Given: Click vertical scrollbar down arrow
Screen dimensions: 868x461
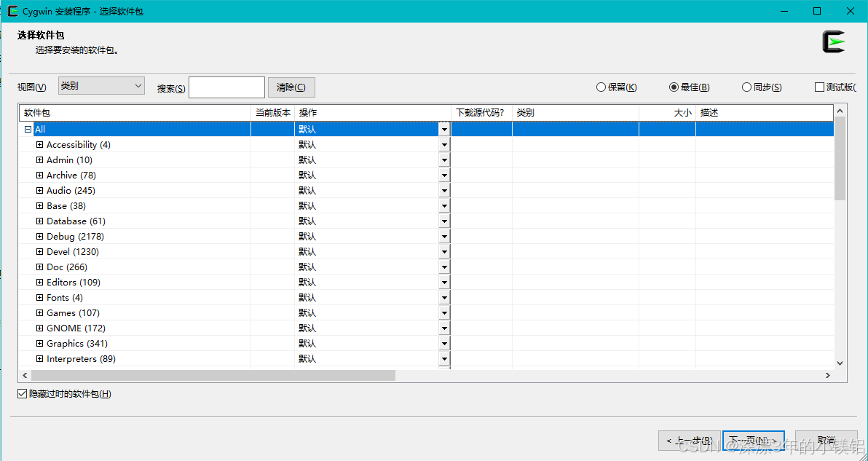Looking at the screenshot, I should coord(840,363).
